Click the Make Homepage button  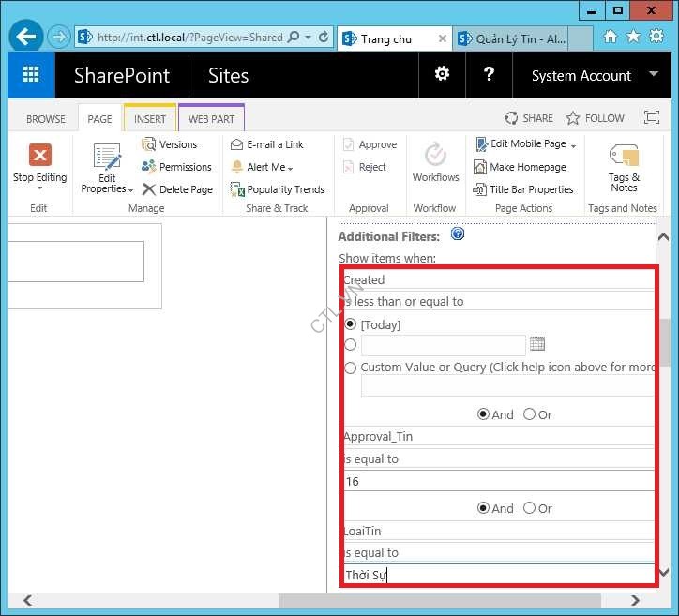[x=521, y=167]
